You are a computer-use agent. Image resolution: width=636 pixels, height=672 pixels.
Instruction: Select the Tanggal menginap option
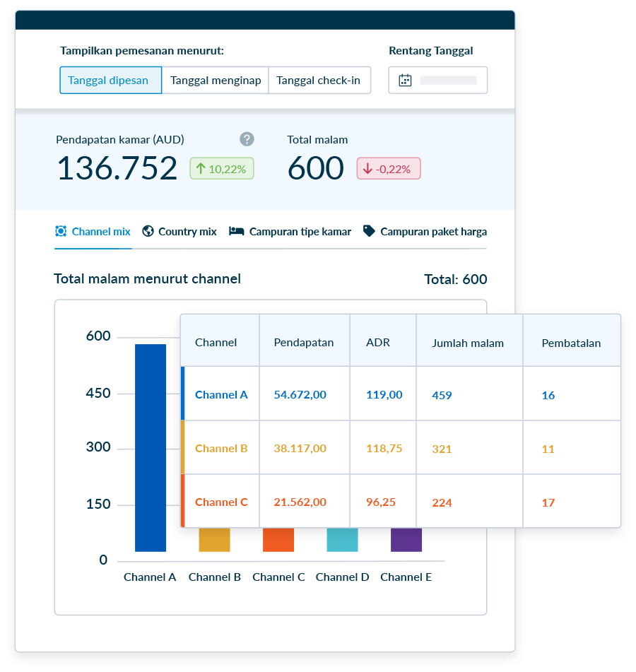pyautogui.click(x=216, y=80)
